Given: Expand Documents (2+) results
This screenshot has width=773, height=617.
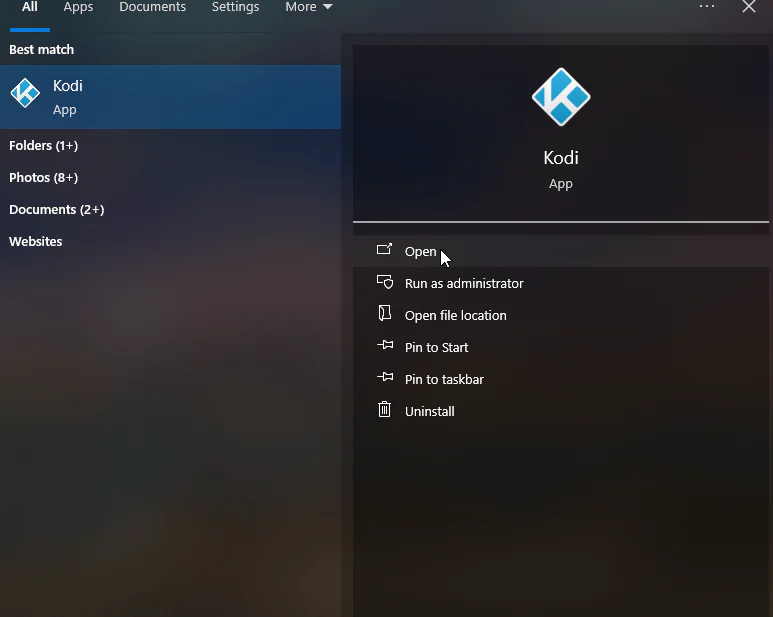Looking at the screenshot, I should click(x=57, y=210).
